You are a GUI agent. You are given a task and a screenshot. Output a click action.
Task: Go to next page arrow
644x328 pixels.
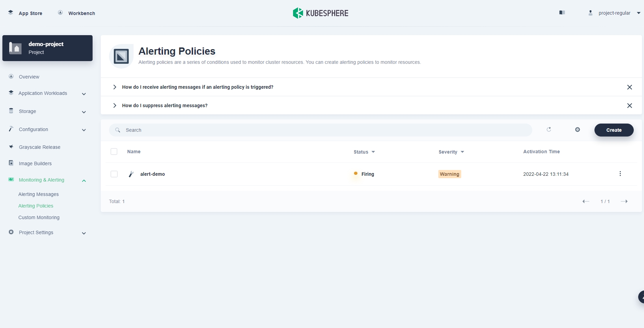point(624,201)
